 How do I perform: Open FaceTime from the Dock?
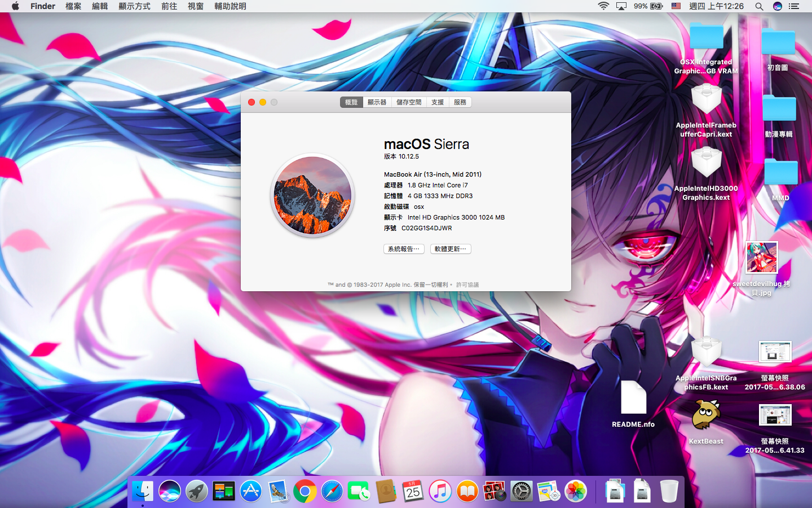(x=359, y=491)
